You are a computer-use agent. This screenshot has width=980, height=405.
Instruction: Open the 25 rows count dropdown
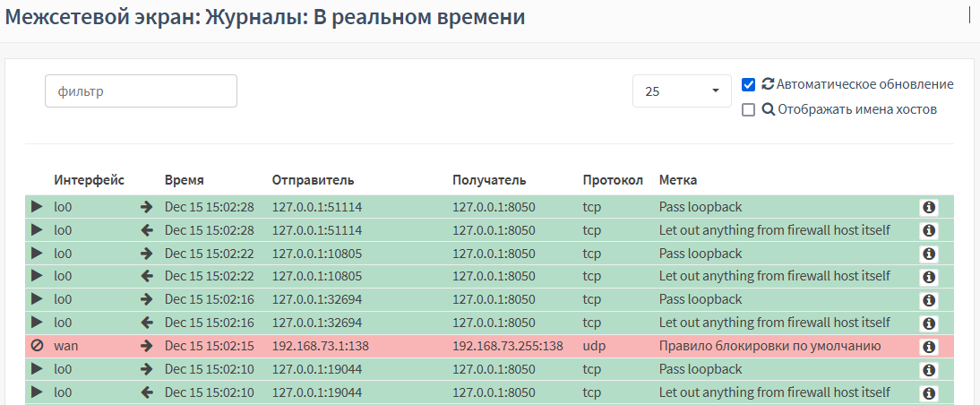coord(682,91)
